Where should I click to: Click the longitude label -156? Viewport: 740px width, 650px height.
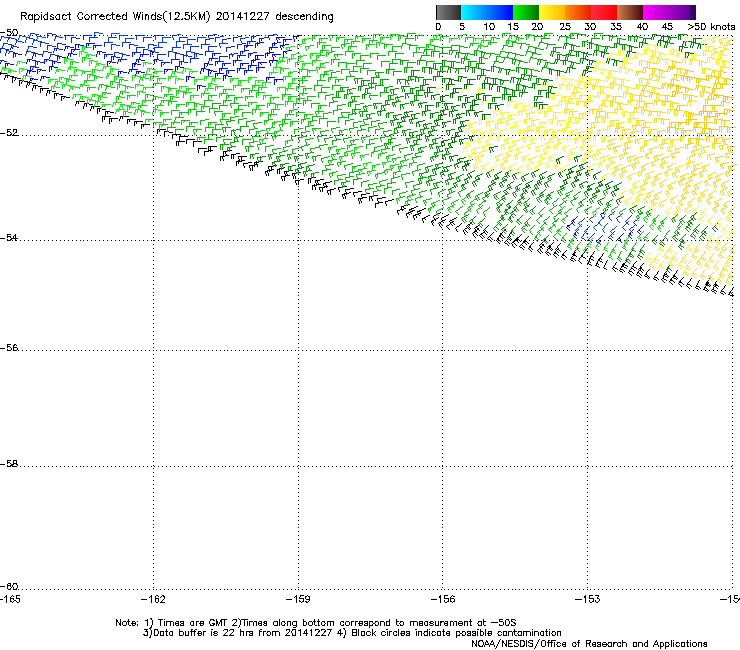[x=443, y=599]
